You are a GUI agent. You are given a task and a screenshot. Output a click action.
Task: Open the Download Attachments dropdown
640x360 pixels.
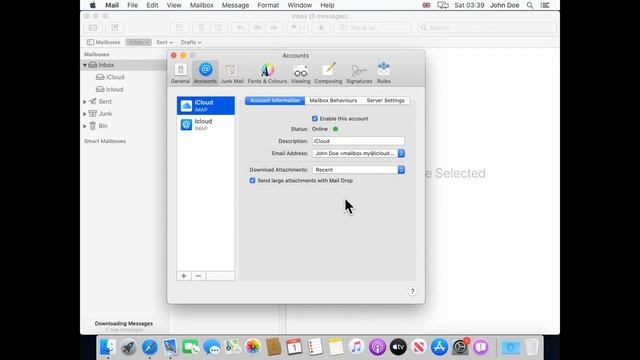(358, 169)
